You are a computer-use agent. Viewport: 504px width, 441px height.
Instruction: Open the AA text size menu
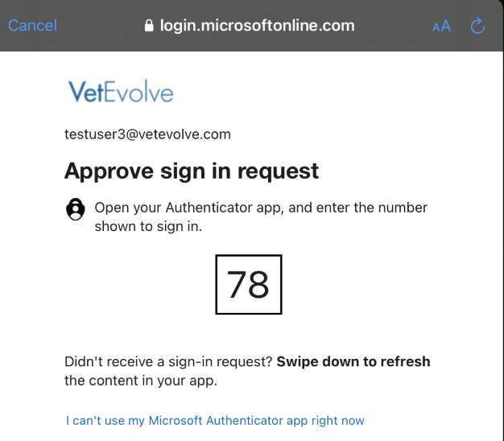442,27
